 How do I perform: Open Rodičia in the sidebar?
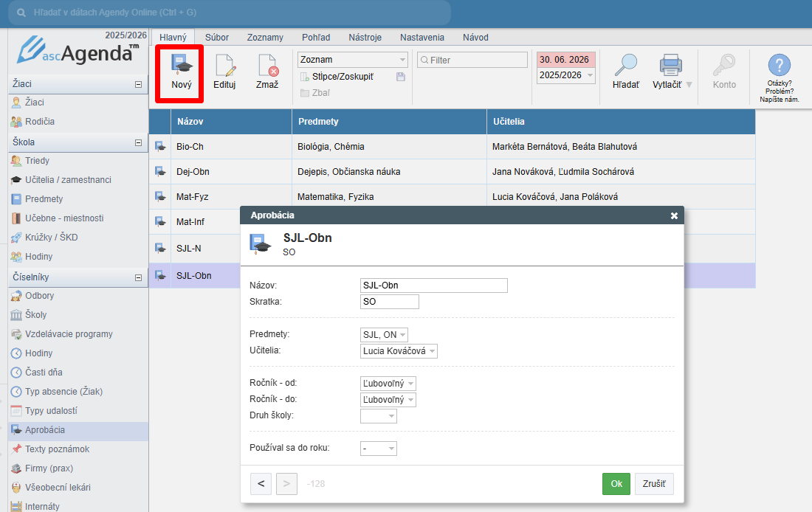(40, 122)
